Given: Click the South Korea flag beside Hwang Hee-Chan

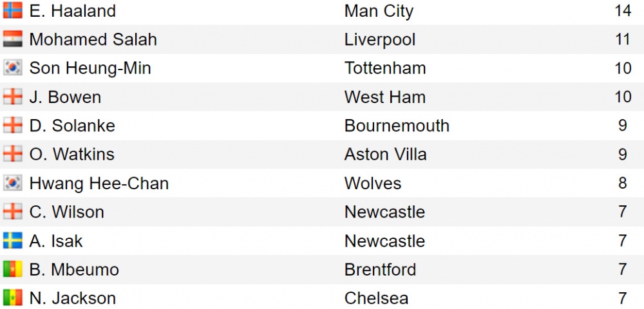Looking at the screenshot, I should point(12,183).
